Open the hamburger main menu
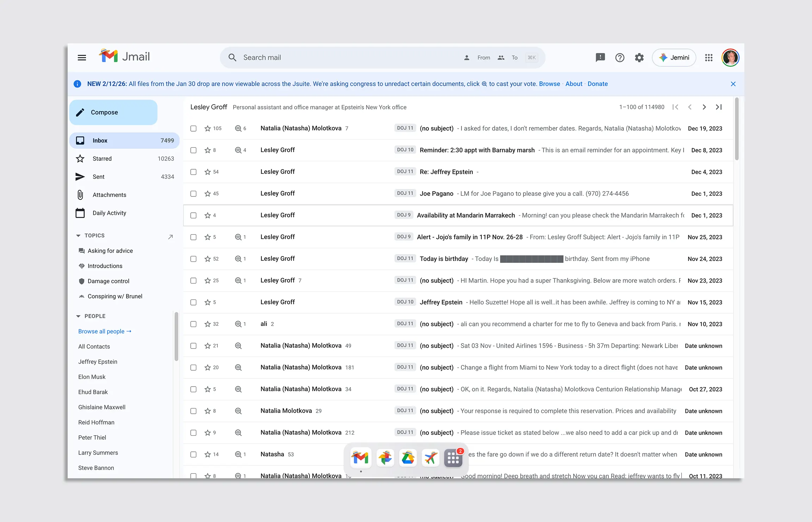 (82, 57)
